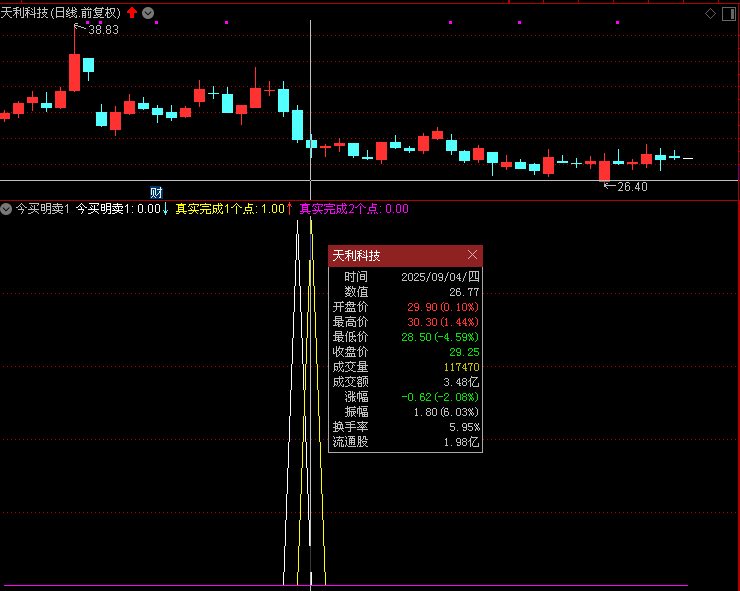Screen dimensions: 740x591
Task: Click the 财 financial marker on the chart
Action: tap(156, 193)
